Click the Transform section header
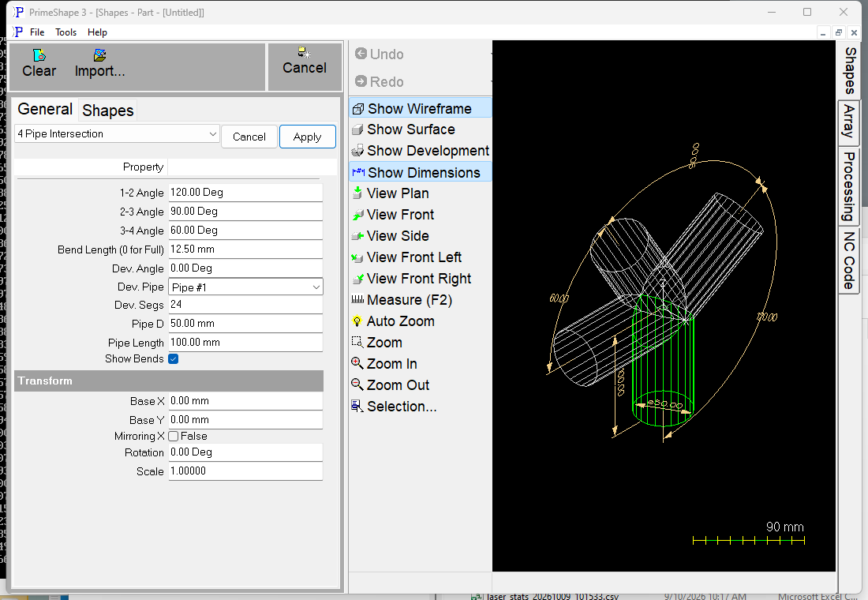This screenshot has width=868, height=600. [x=169, y=381]
